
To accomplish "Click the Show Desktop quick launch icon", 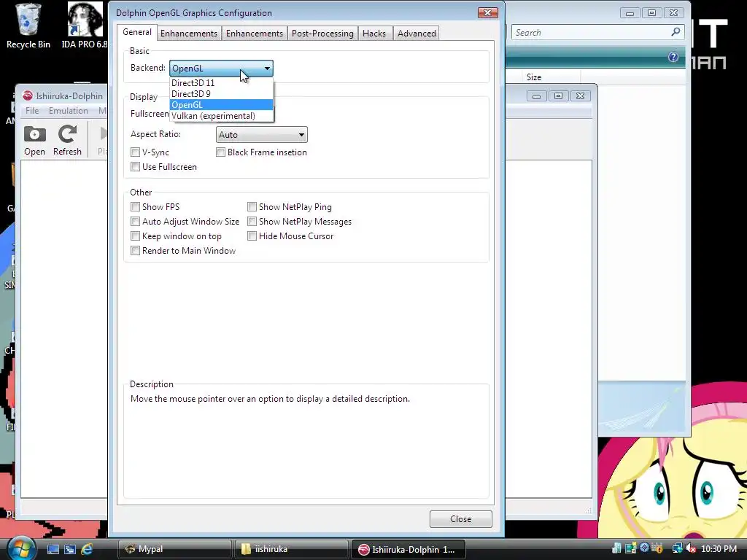I will coord(53,549).
